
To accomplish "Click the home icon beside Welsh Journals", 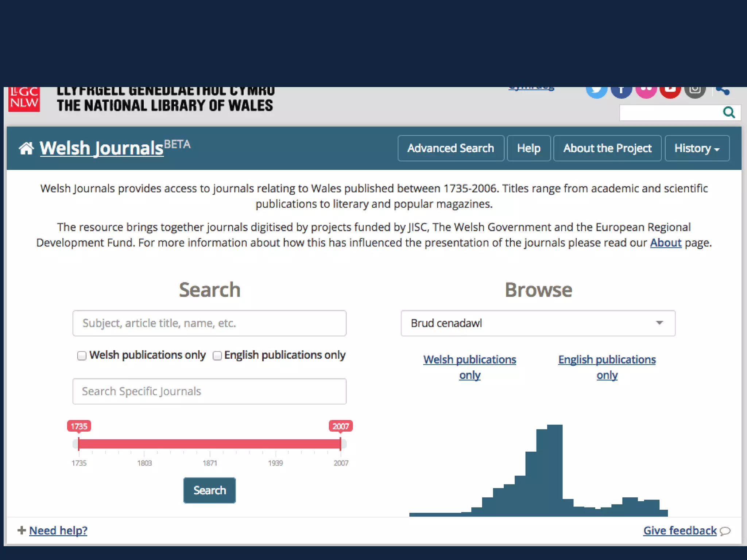I will 26,148.
